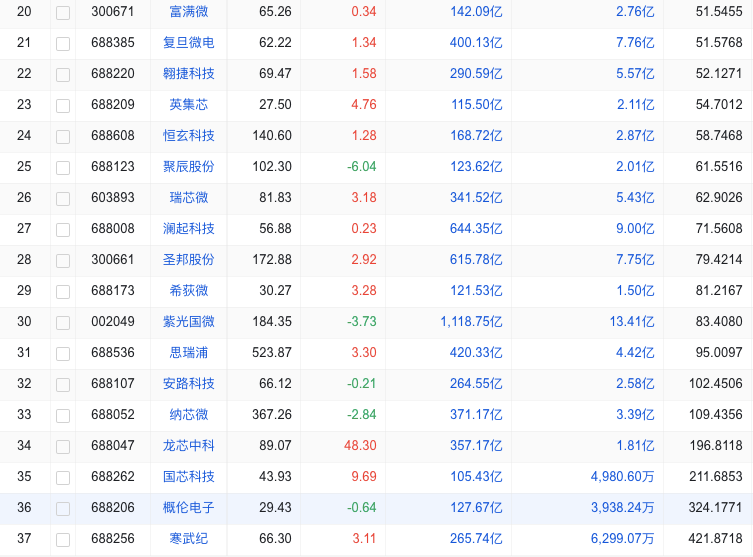
Task: Select PE ratio 421.8718
Action: coord(716,538)
